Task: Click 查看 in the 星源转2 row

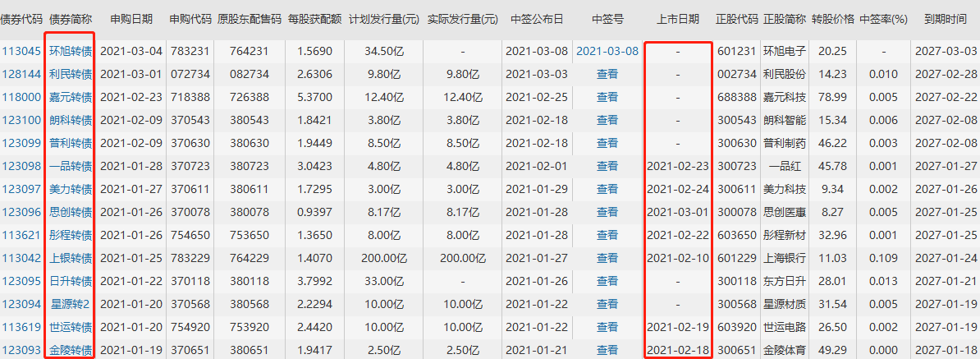Action: 607,304
